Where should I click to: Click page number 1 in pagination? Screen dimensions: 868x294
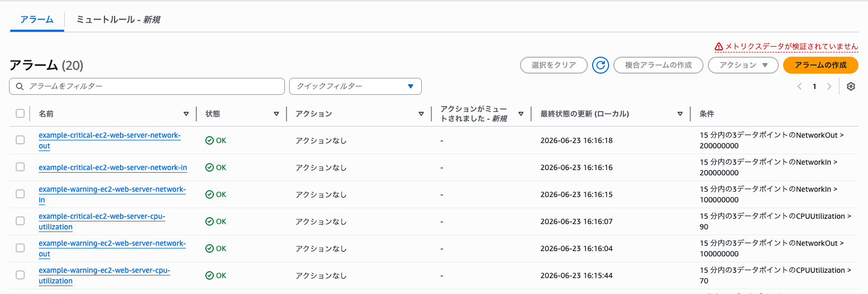tap(814, 86)
